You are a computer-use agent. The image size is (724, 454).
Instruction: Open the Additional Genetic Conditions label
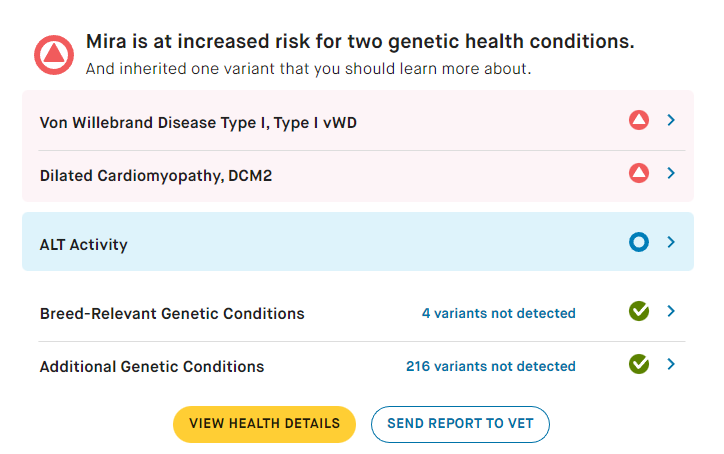click(152, 366)
